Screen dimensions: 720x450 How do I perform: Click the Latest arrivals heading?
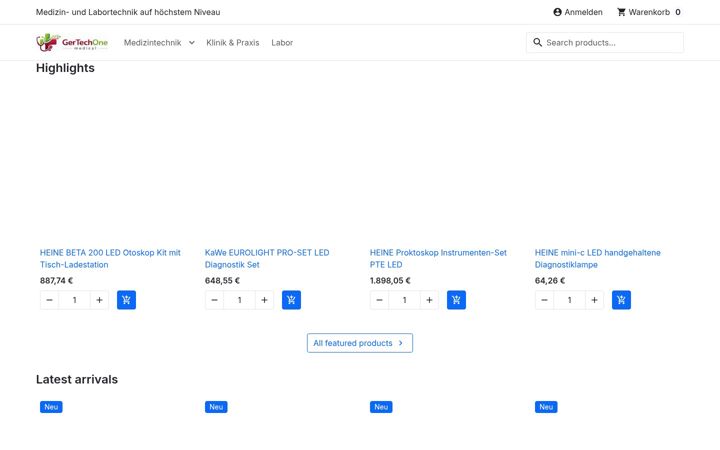(77, 379)
